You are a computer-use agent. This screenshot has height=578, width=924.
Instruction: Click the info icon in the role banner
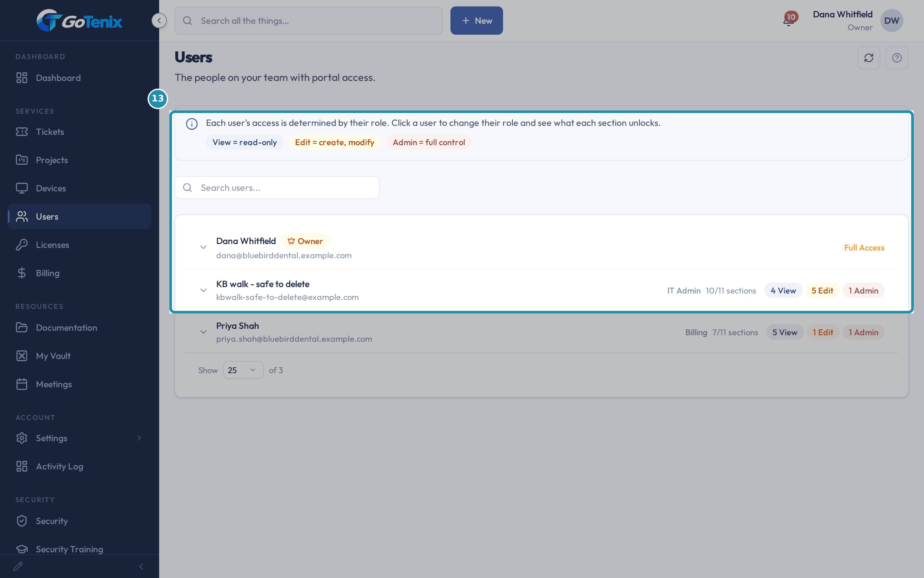192,124
